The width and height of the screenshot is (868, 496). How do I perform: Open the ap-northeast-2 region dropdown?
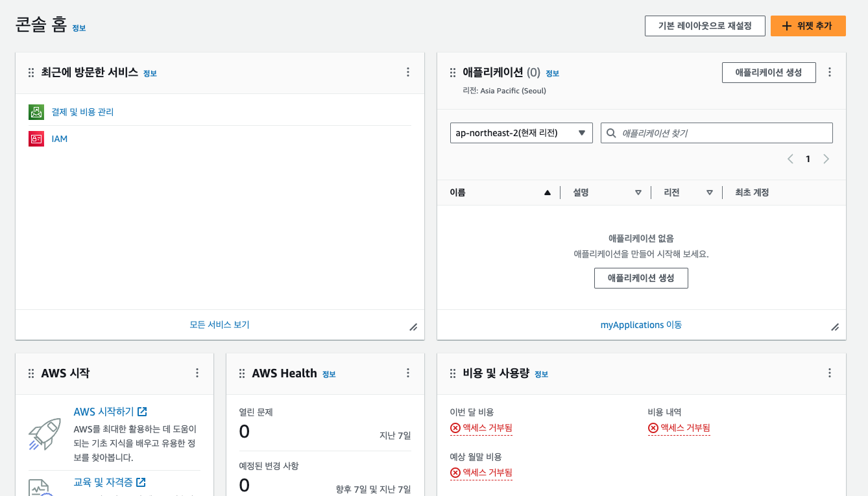point(522,133)
